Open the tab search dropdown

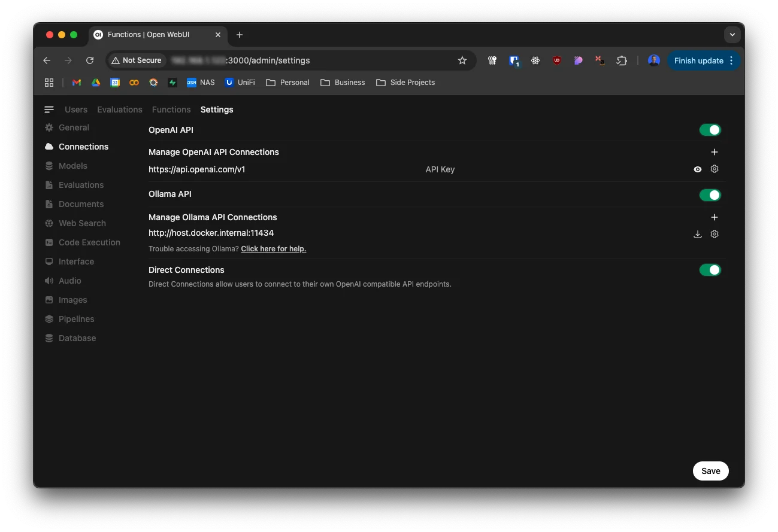click(732, 35)
